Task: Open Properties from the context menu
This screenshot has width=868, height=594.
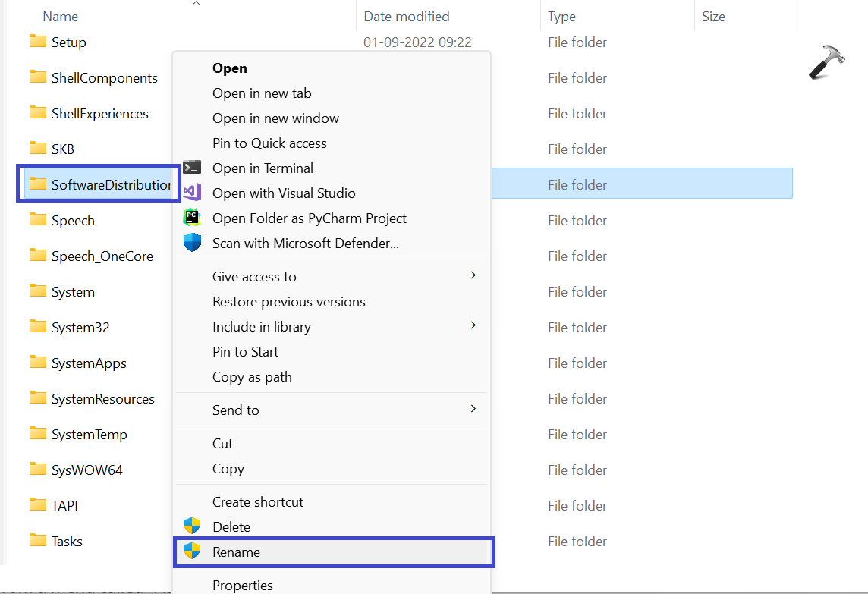Action: click(243, 585)
